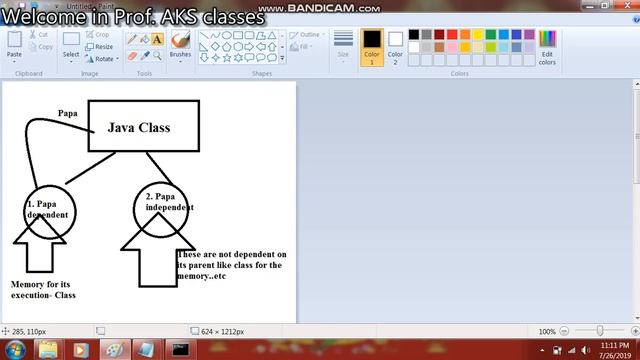
Task: Pick the black color swatch
Action: (413, 35)
